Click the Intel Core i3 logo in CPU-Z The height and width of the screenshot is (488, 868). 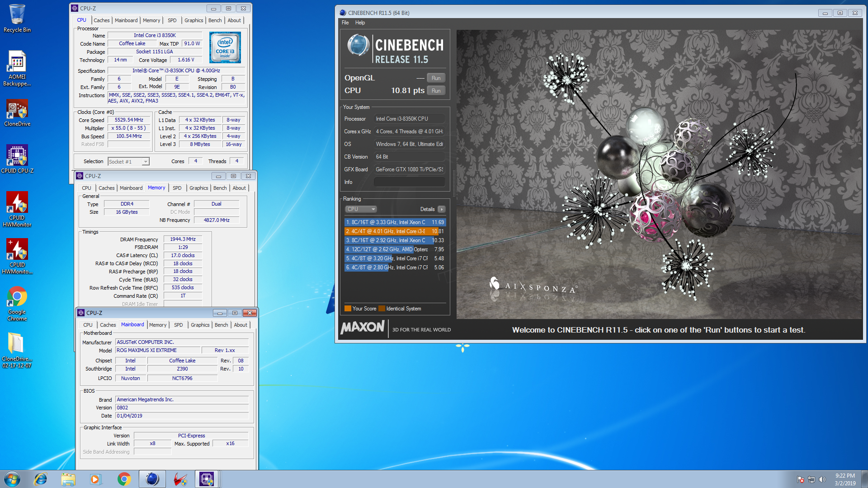(225, 47)
